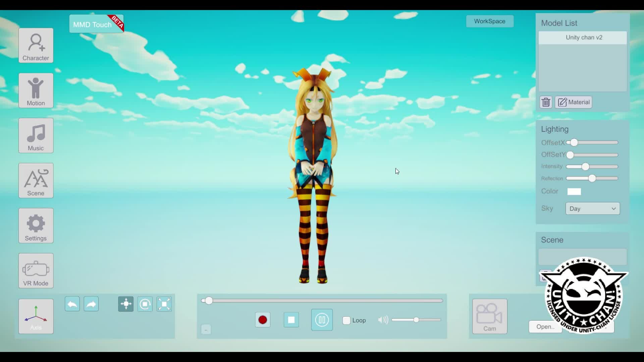This screenshot has width=644, height=362.
Task: Expand the Sky dropdown set to Day
Action: (x=592, y=208)
